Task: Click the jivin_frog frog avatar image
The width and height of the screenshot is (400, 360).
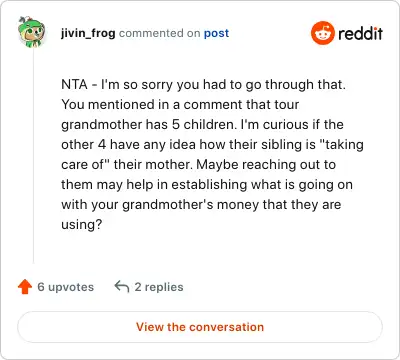Action: tap(31, 32)
